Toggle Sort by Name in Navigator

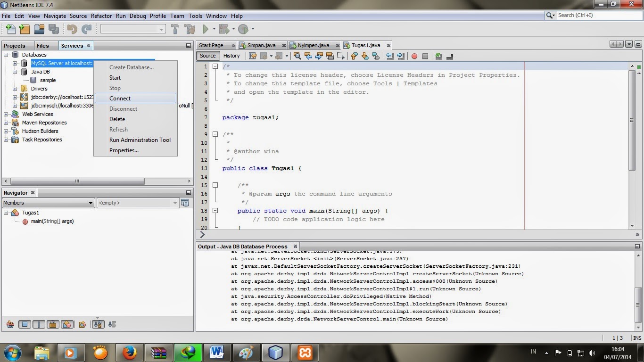click(x=98, y=324)
